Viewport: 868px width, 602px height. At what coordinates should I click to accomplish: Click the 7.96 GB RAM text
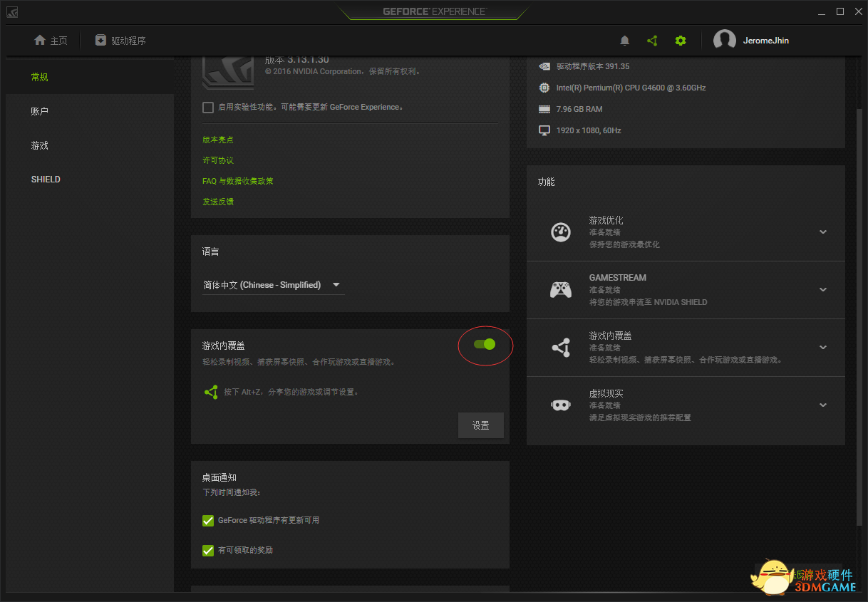[x=579, y=109]
